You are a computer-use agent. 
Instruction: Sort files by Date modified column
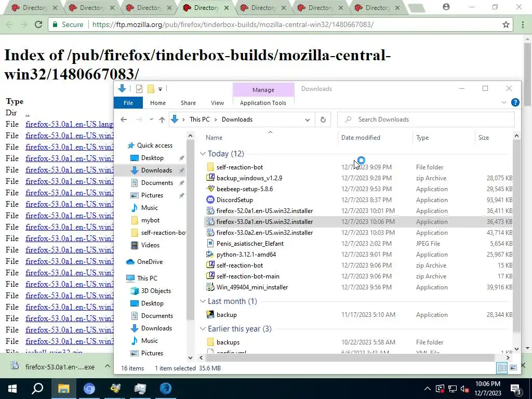[x=361, y=137]
